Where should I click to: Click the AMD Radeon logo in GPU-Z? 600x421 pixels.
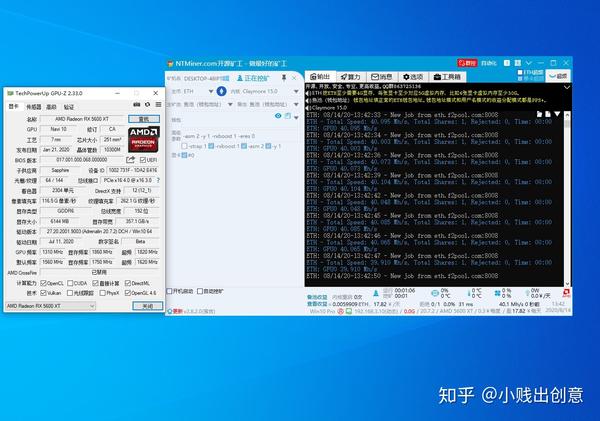tap(143, 139)
